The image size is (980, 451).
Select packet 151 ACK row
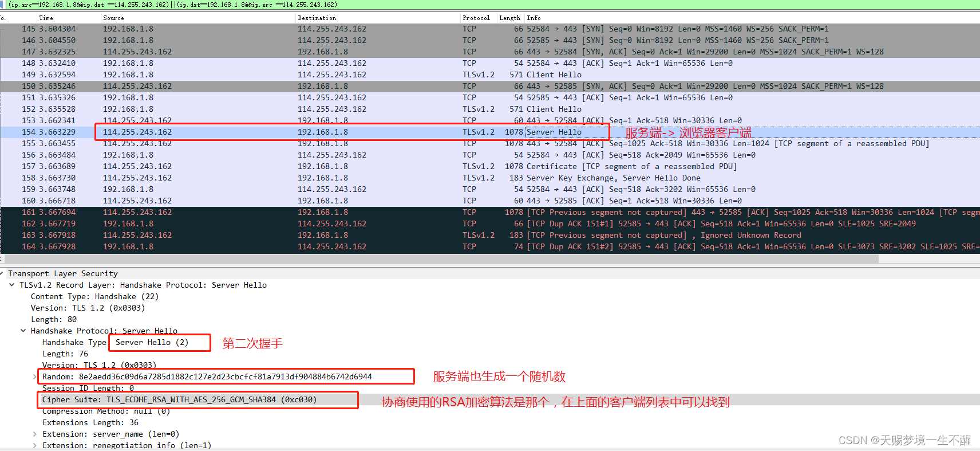(x=490, y=98)
